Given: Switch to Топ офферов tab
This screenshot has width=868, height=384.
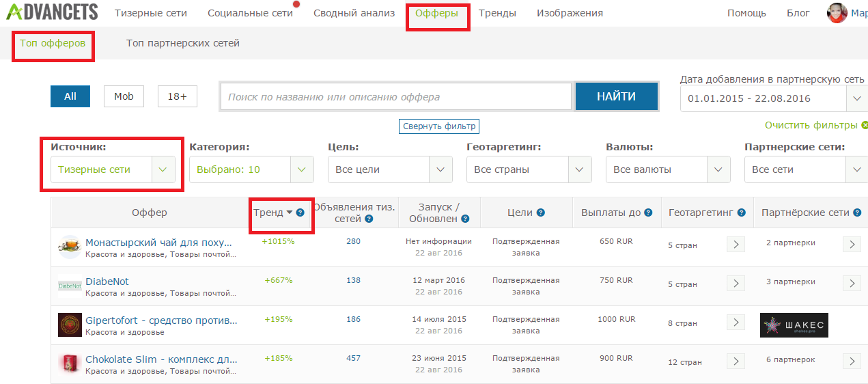Looking at the screenshot, I should coord(53,43).
